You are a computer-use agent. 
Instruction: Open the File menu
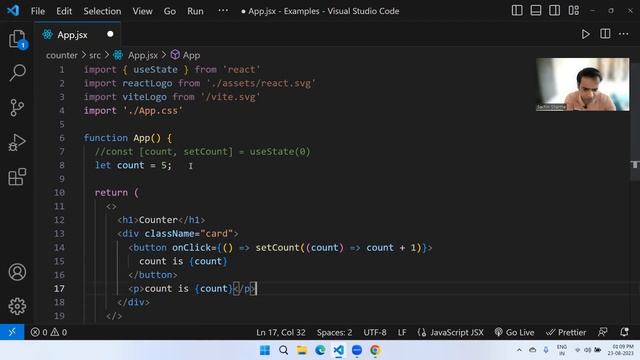(x=38, y=11)
